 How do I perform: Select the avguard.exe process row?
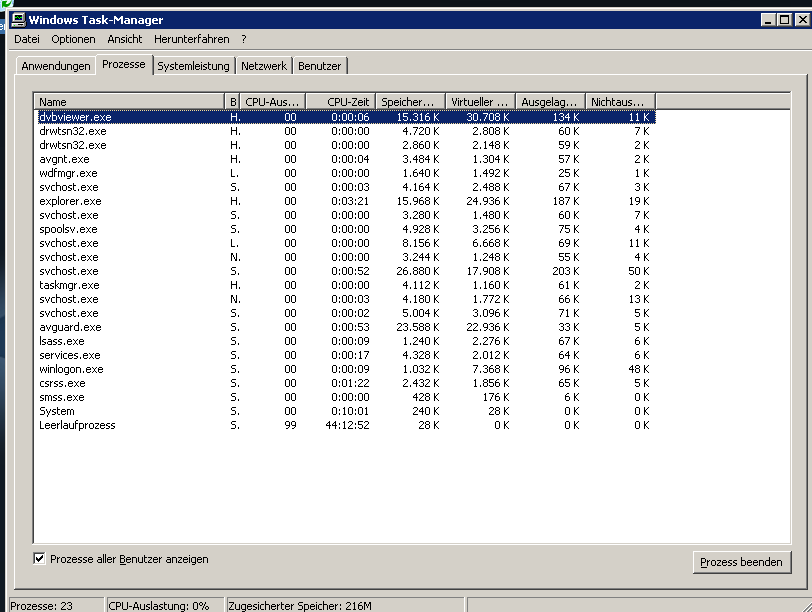point(71,327)
